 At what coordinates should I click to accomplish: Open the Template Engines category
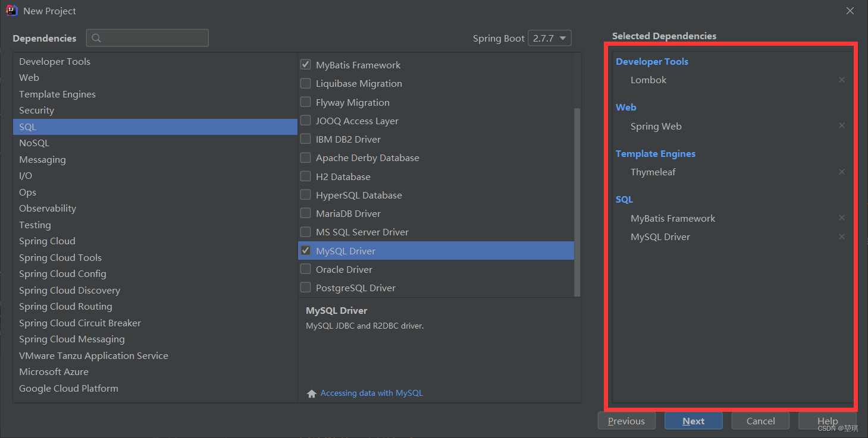(x=155, y=94)
